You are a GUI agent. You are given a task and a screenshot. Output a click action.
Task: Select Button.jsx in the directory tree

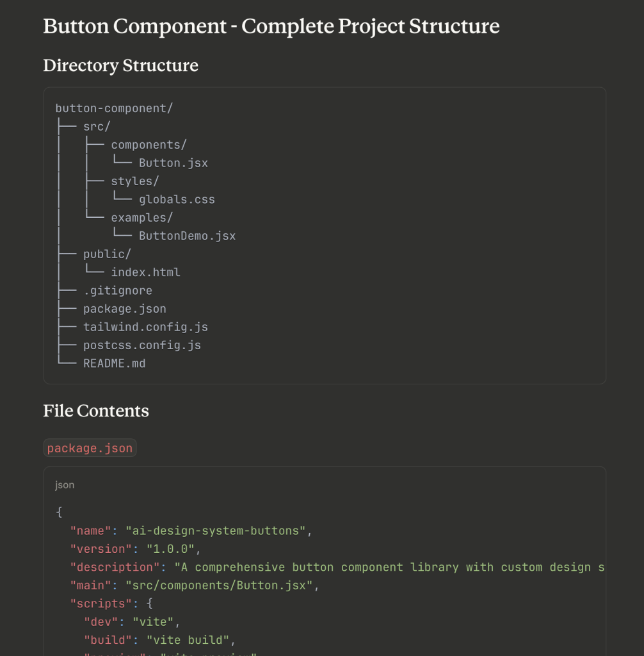coord(173,163)
